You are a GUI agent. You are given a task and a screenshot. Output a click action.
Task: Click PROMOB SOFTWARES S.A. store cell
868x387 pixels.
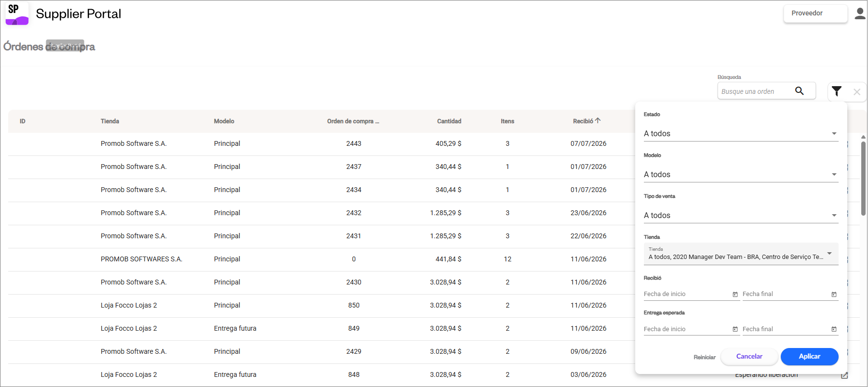[141, 259]
